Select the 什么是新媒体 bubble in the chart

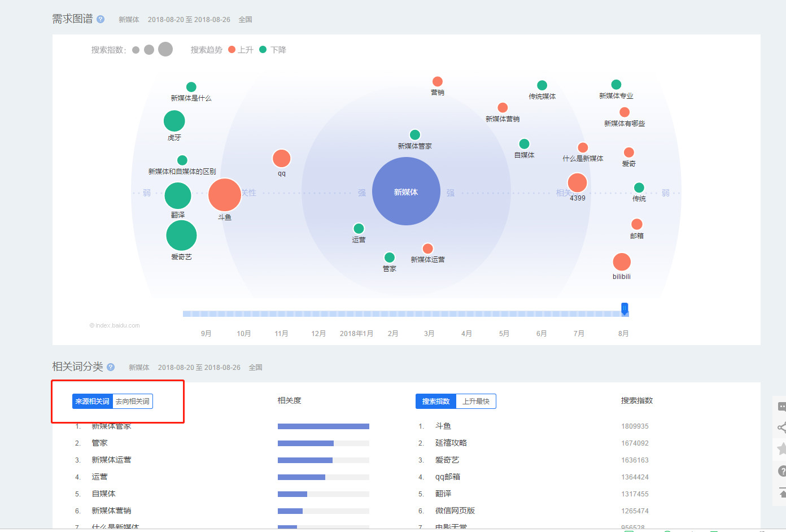coord(583,147)
